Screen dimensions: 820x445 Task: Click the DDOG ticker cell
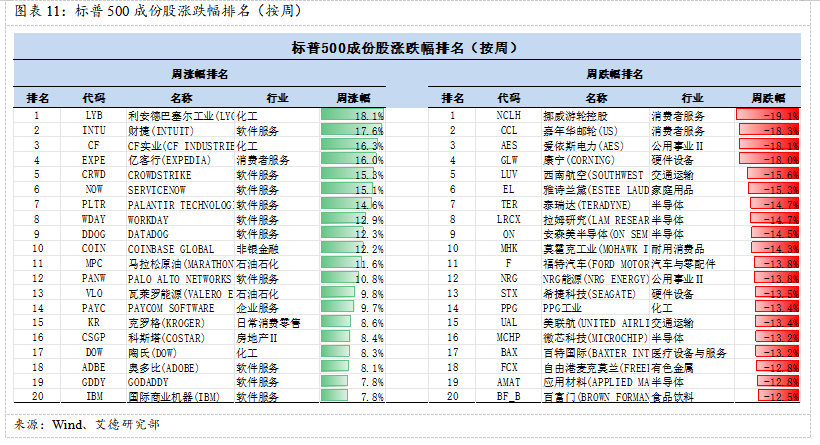94,234
